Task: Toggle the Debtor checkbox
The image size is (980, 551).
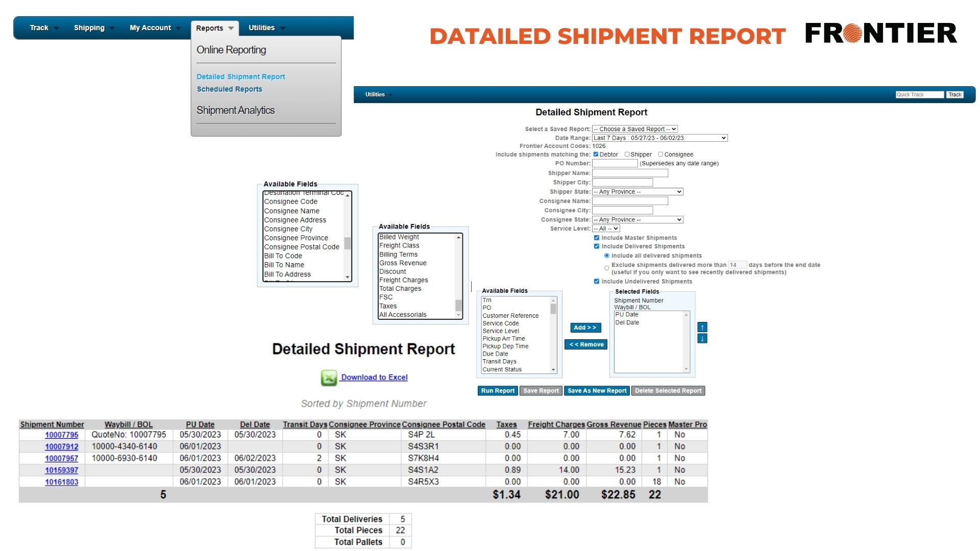Action: pyautogui.click(x=596, y=154)
